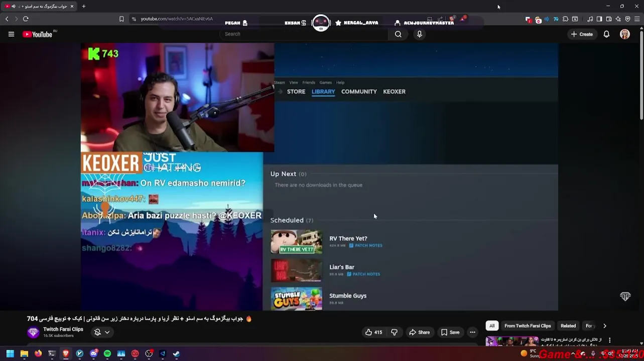Like the video with thumbs up

pyautogui.click(x=373, y=332)
